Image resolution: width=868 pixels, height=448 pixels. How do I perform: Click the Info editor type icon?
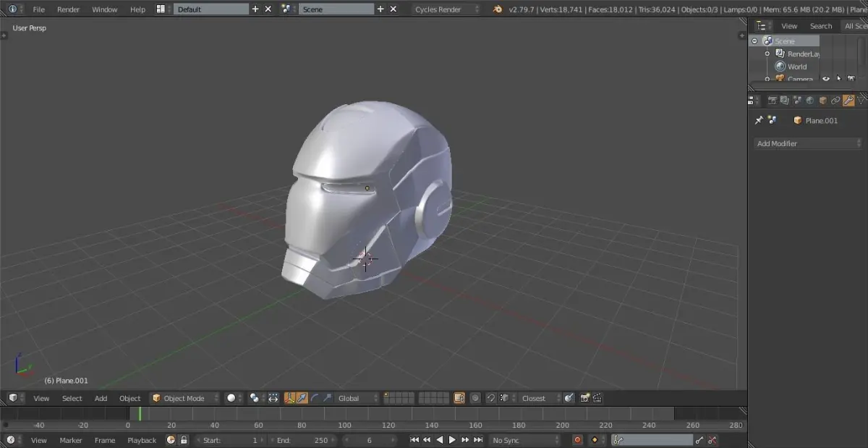tap(12, 9)
